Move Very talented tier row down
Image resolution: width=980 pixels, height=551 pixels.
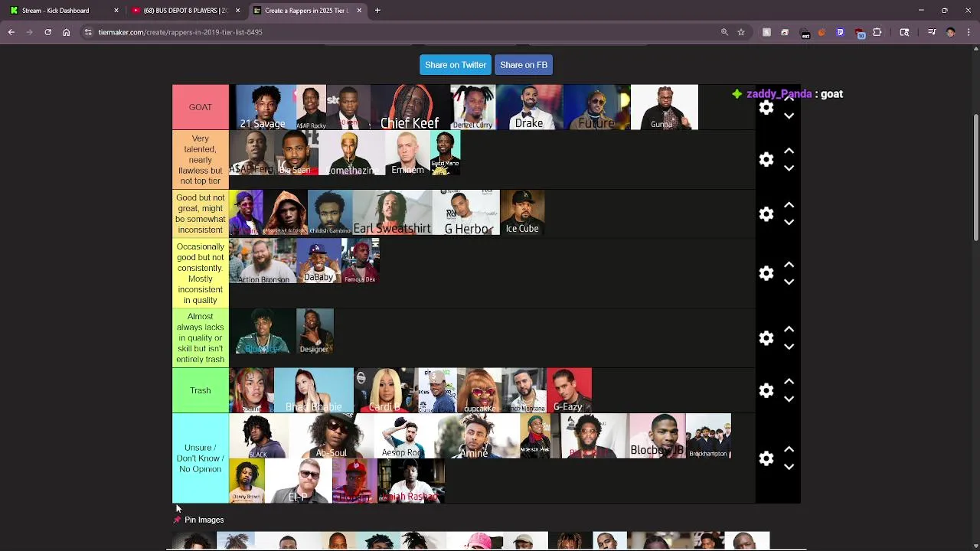[x=789, y=168]
